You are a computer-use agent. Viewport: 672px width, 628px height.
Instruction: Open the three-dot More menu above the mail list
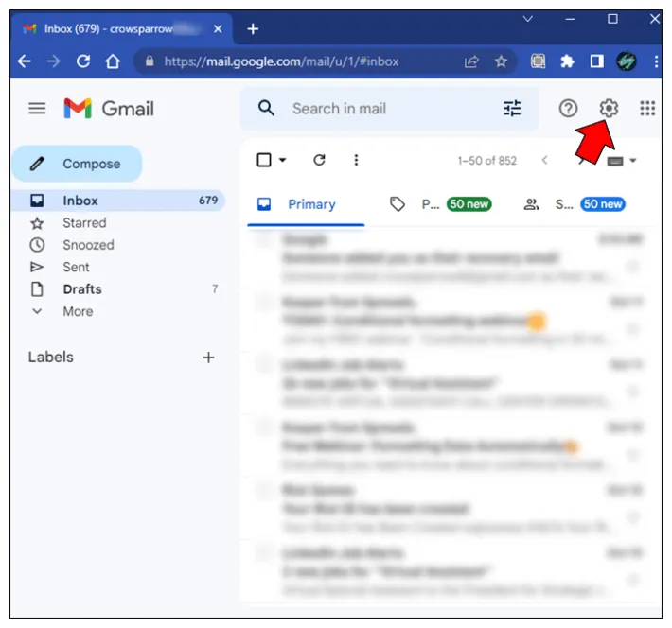tap(356, 160)
